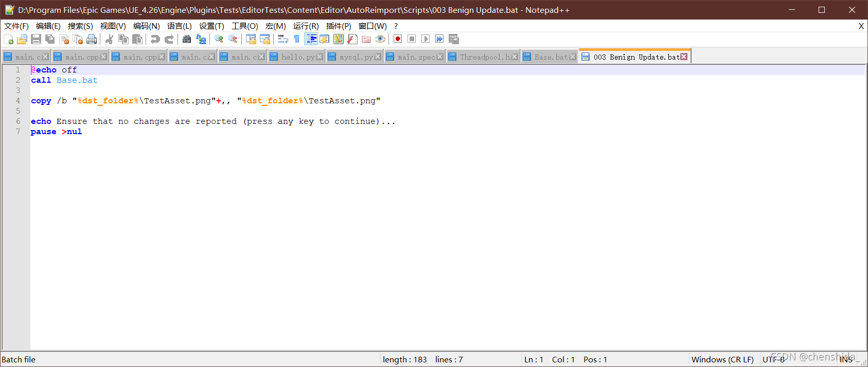Click the Save All toolbar icon

coord(50,39)
